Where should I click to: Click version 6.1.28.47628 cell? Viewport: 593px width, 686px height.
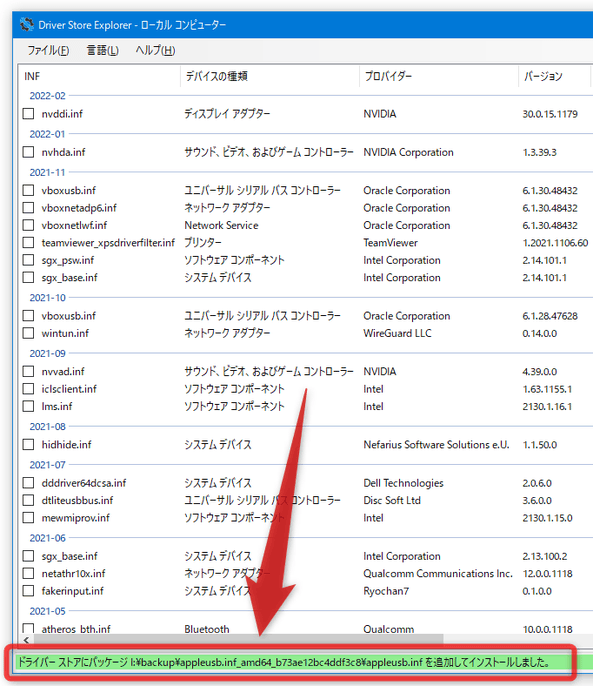click(550, 315)
